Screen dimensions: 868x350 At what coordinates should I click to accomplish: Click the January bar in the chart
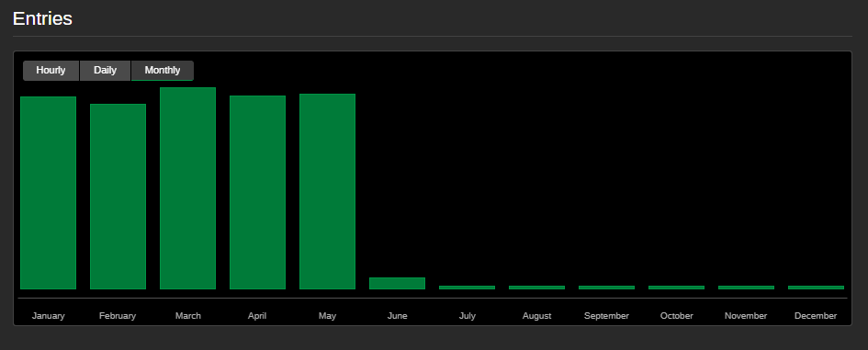click(48, 193)
